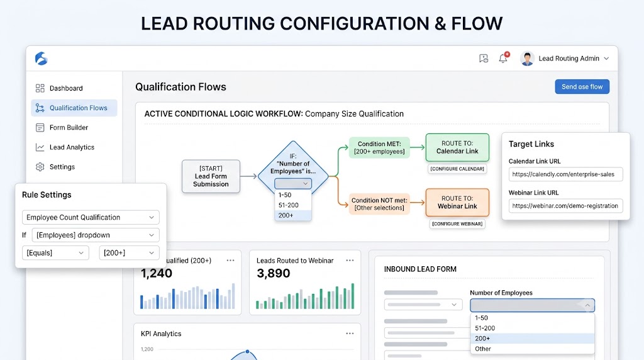Viewport: 644px width, 360px height.
Task: Click the Qualification Flows branch icon
Action: pos(40,108)
